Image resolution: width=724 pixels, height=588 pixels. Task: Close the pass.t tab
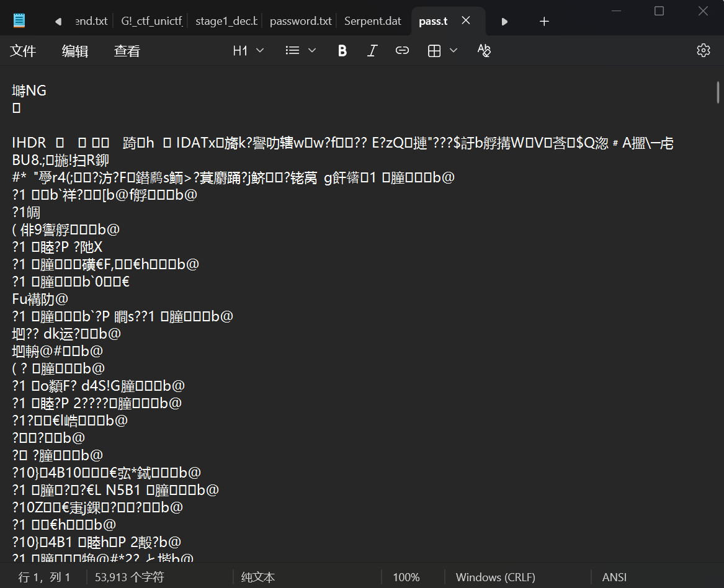click(x=465, y=21)
